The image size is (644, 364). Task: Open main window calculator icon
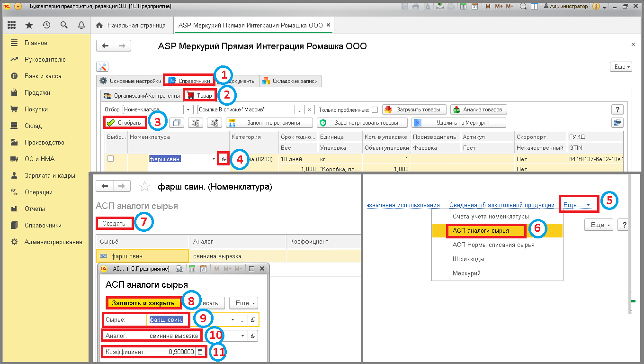[463, 7]
